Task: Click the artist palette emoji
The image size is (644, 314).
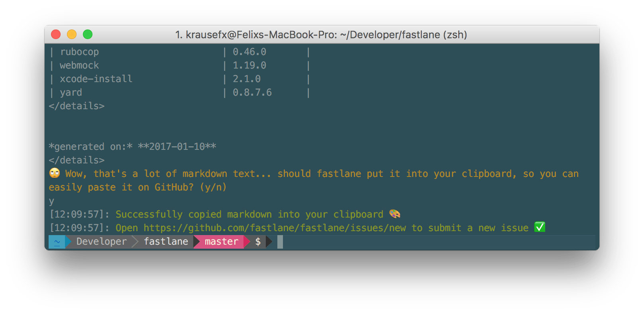Action: click(x=395, y=214)
